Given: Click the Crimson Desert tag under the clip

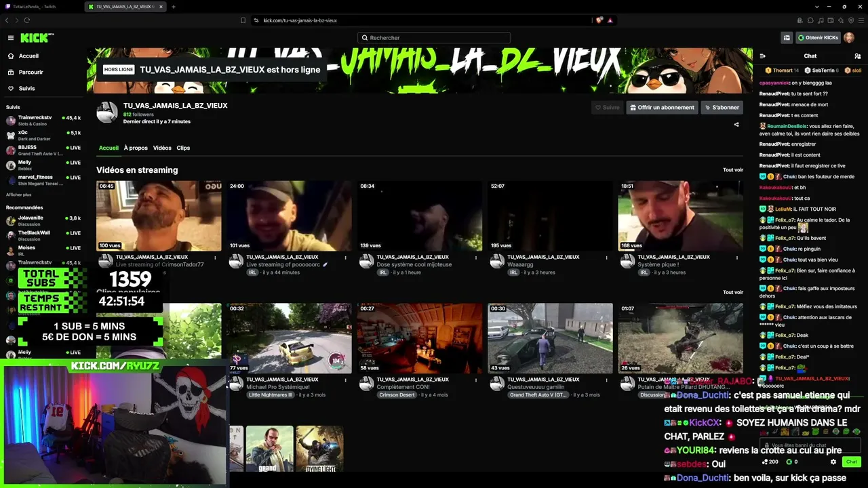Looking at the screenshot, I should point(397,394).
